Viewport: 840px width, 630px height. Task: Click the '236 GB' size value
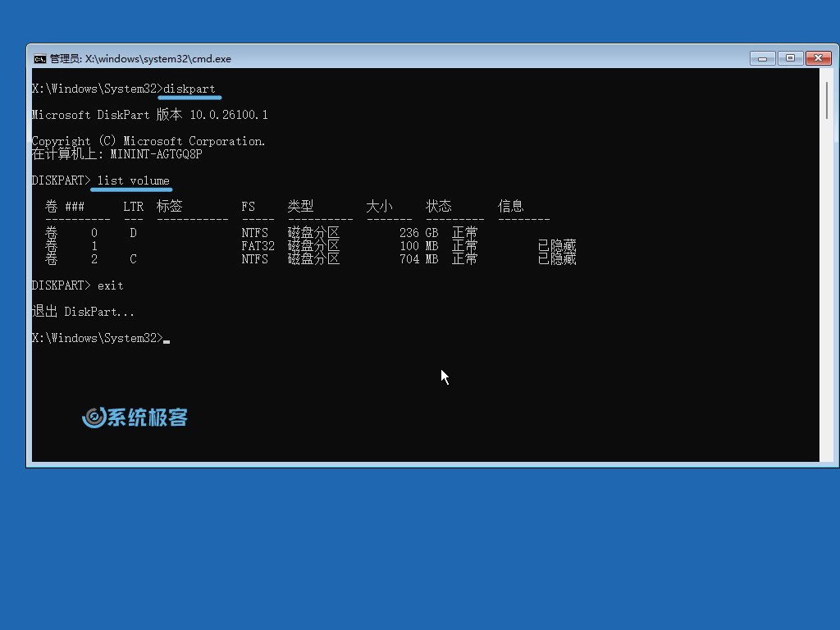tap(419, 233)
